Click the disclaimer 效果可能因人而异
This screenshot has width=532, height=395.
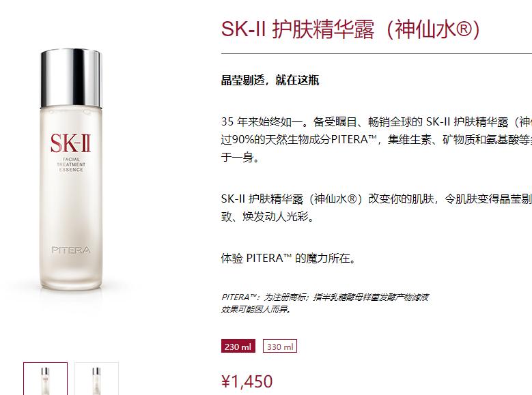click(x=256, y=310)
